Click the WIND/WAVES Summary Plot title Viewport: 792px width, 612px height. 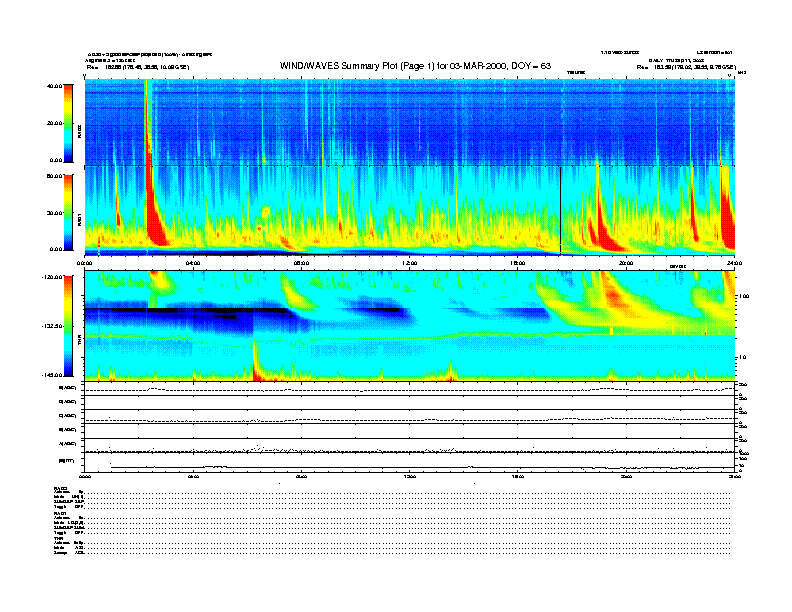click(x=415, y=66)
